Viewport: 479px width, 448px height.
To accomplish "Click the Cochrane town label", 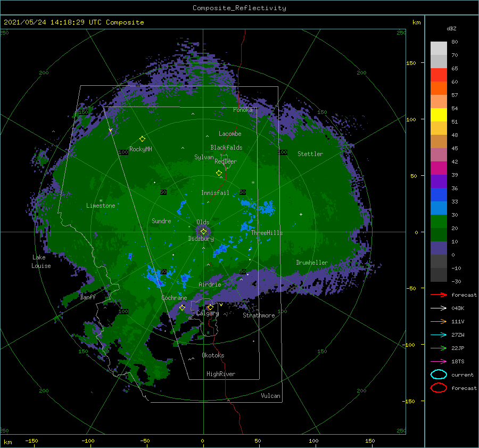I will coord(174,298).
